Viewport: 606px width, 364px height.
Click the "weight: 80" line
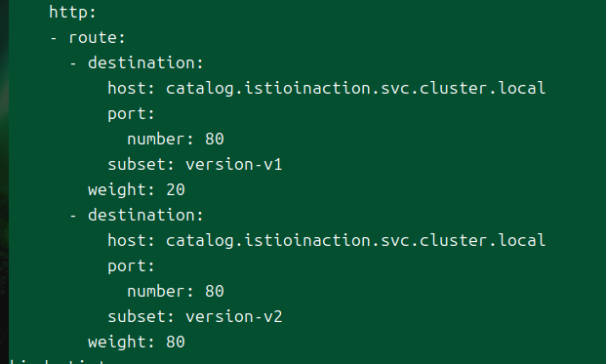click(x=137, y=343)
